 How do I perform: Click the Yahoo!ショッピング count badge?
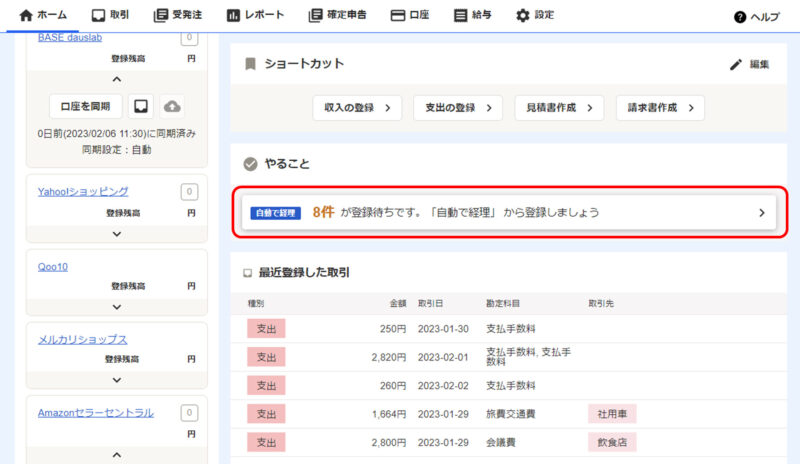tap(189, 192)
